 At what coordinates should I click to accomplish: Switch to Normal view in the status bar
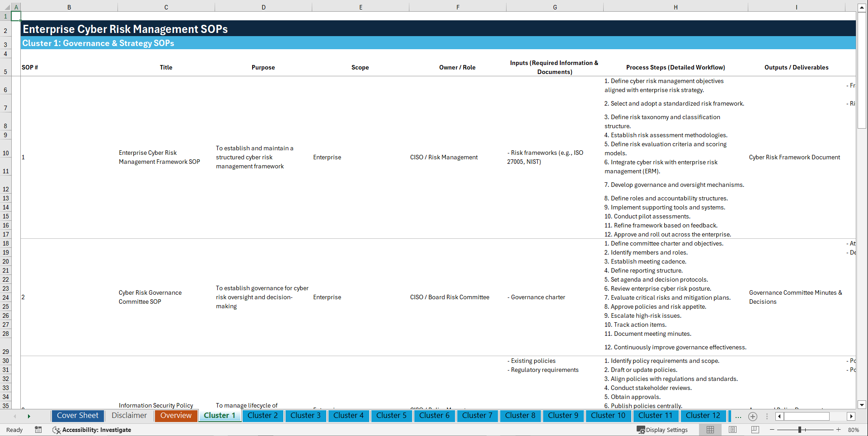tap(710, 430)
